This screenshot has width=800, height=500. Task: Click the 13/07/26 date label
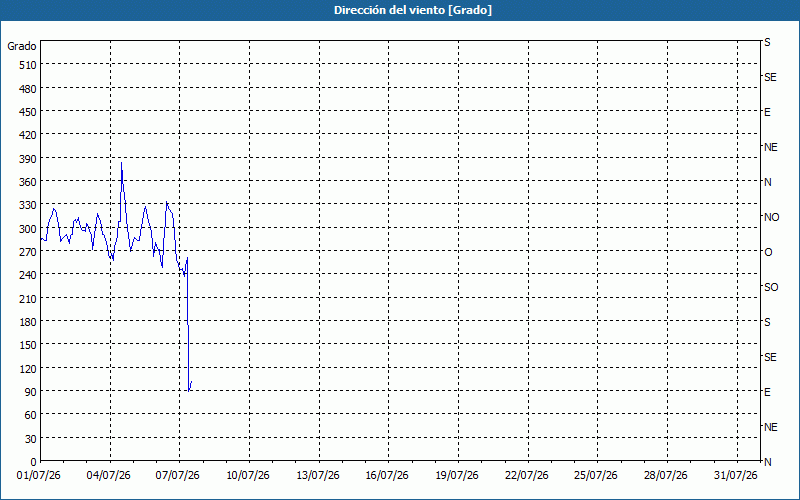(318, 476)
